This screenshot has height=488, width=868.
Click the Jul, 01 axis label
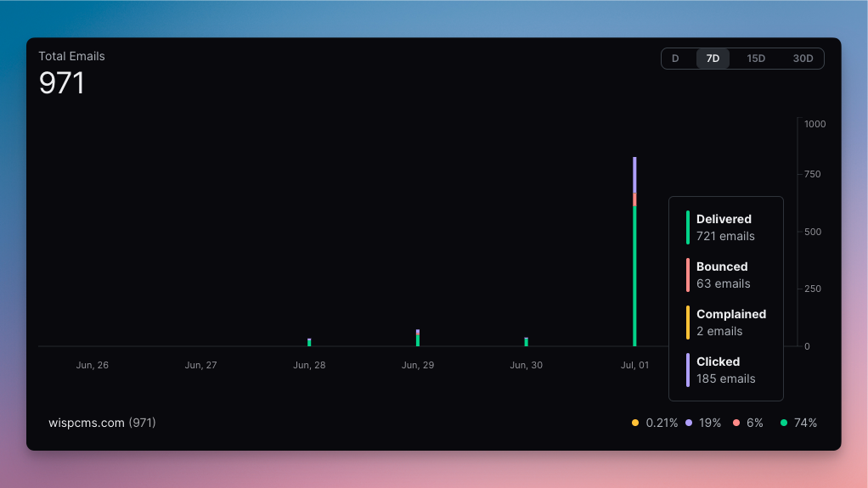pyautogui.click(x=634, y=365)
